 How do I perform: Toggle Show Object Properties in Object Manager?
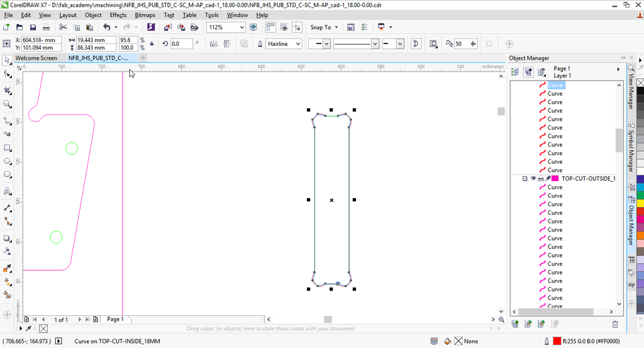pyautogui.click(x=515, y=72)
